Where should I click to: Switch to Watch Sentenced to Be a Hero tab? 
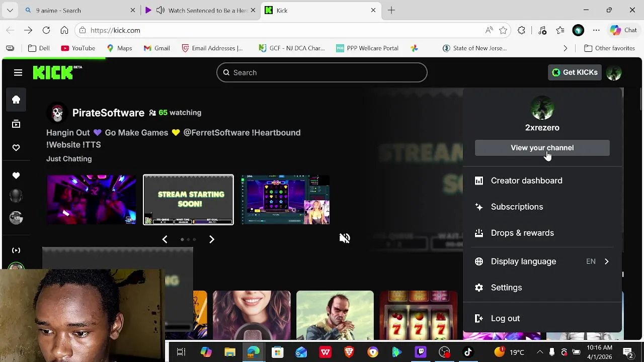click(x=200, y=10)
